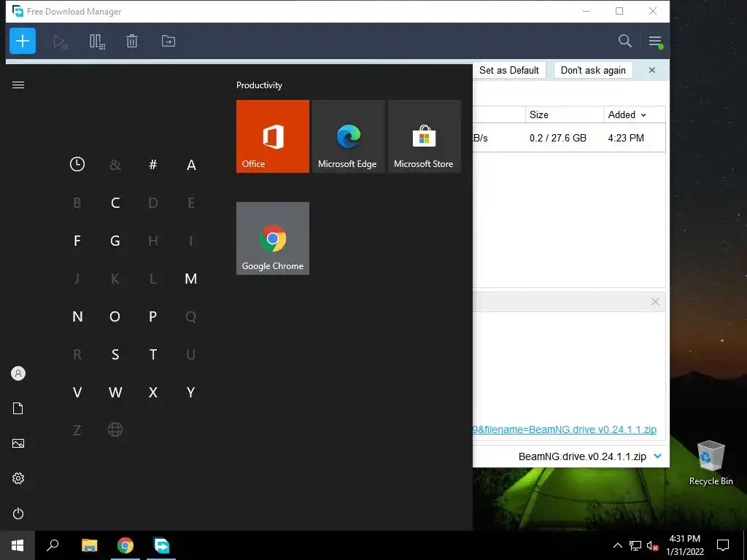Image resolution: width=747 pixels, height=560 pixels.
Task: Jump to letter P apps
Action: [153, 316]
